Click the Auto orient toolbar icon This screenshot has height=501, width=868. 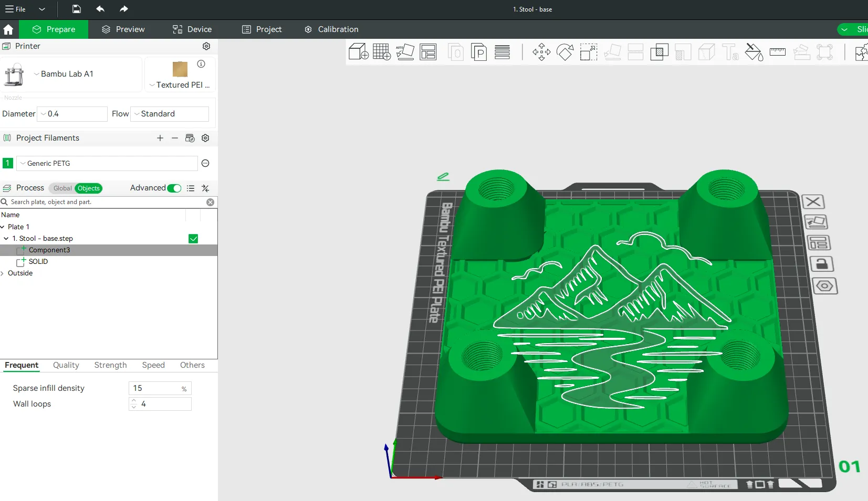pyautogui.click(x=405, y=52)
